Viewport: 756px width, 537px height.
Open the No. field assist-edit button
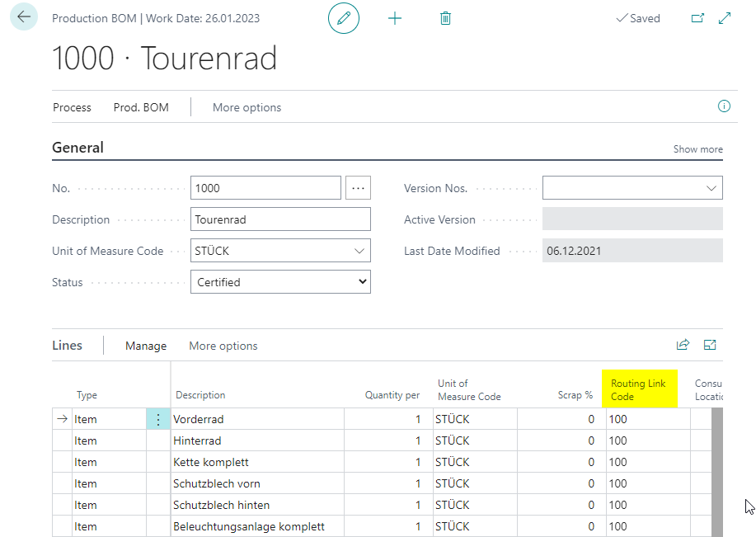coord(359,188)
